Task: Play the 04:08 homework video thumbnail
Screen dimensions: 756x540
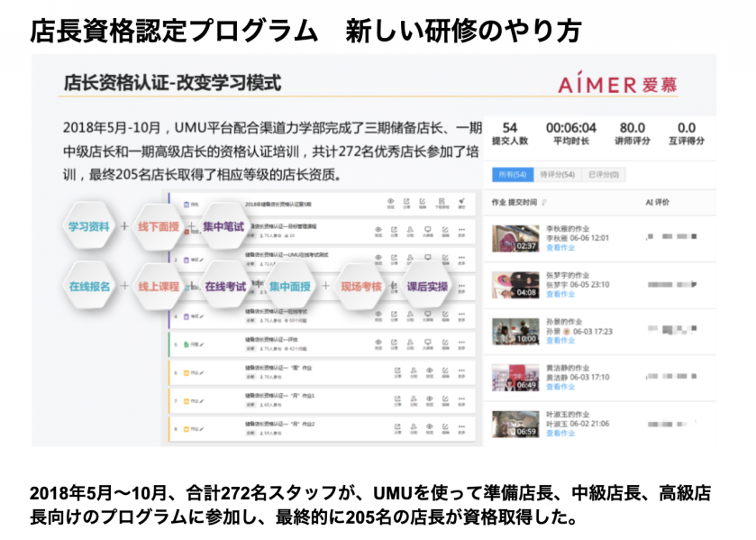Action: pyautogui.click(x=515, y=285)
